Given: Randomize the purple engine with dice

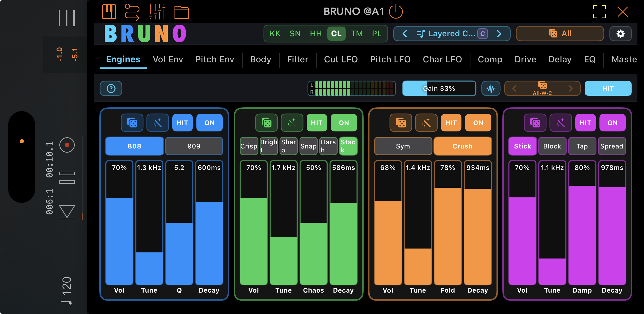Looking at the screenshot, I should 535,123.
